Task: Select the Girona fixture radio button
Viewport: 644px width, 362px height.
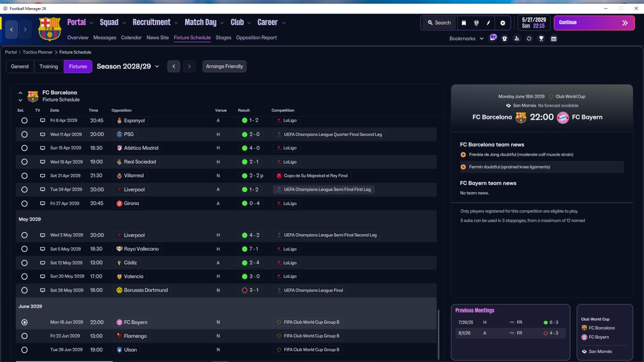Action: (x=25, y=204)
